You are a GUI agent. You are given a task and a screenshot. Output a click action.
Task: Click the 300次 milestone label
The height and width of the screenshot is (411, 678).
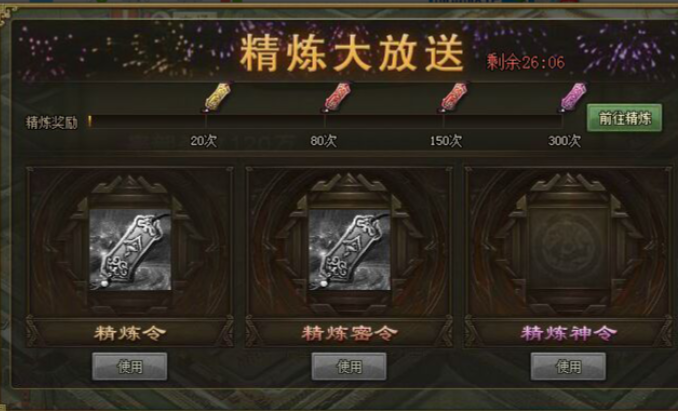pyautogui.click(x=564, y=141)
